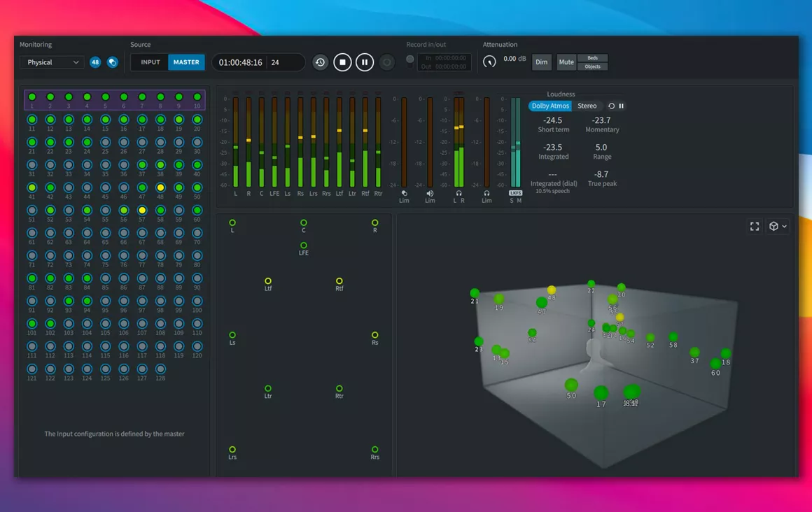Screen dimensions: 812x512
Task: Click the blue speaker icon beside the 48 badge
Action: (x=112, y=62)
